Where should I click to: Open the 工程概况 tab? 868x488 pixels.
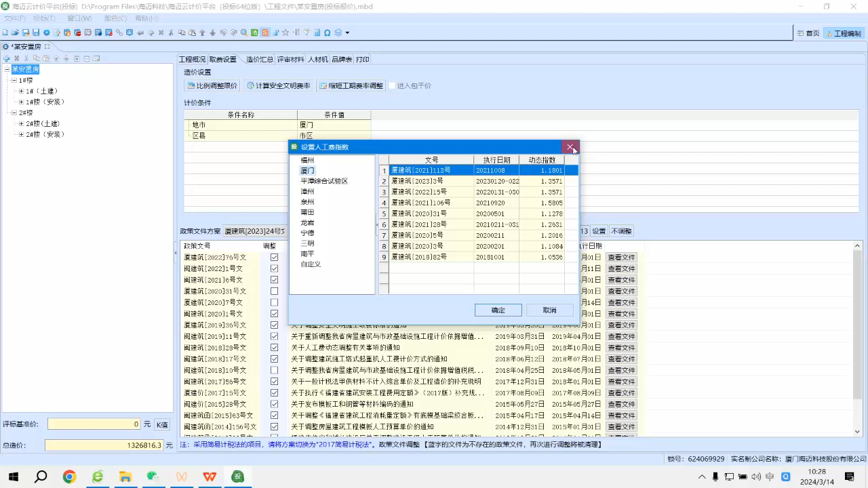(x=192, y=59)
